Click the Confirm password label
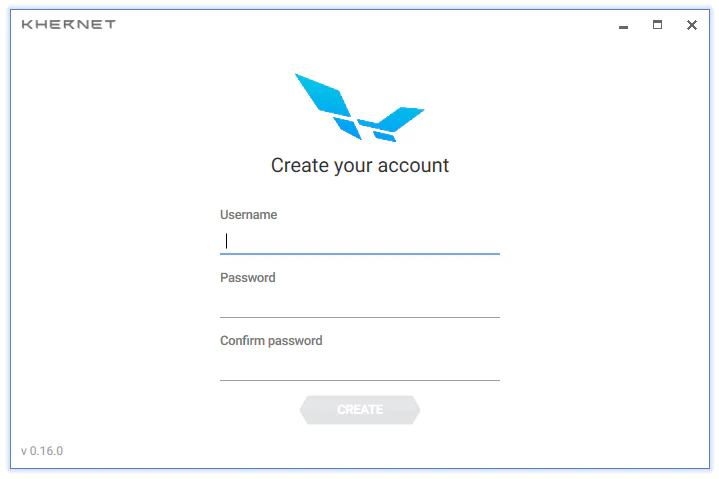This screenshot has width=719, height=479. coord(271,341)
